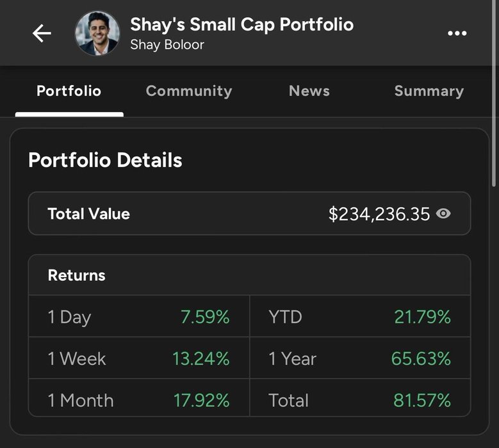
Task: Hide total value with the eye icon
Action: (443, 213)
